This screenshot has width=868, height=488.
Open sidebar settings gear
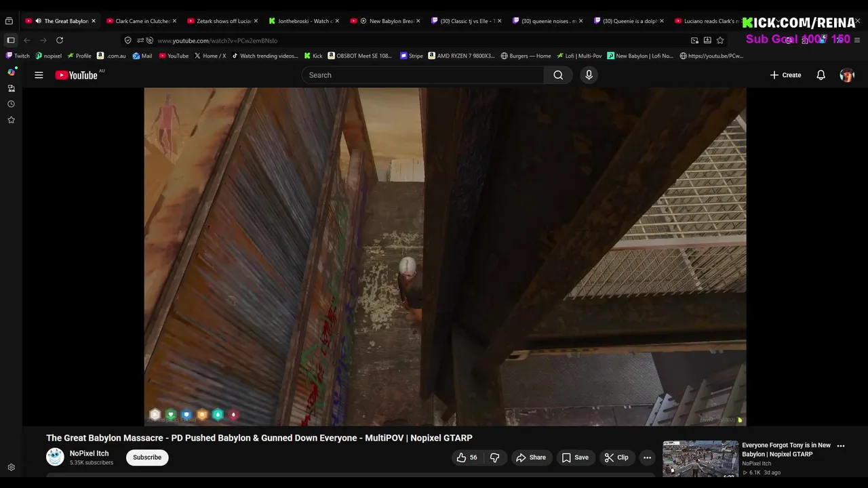tap(11, 468)
